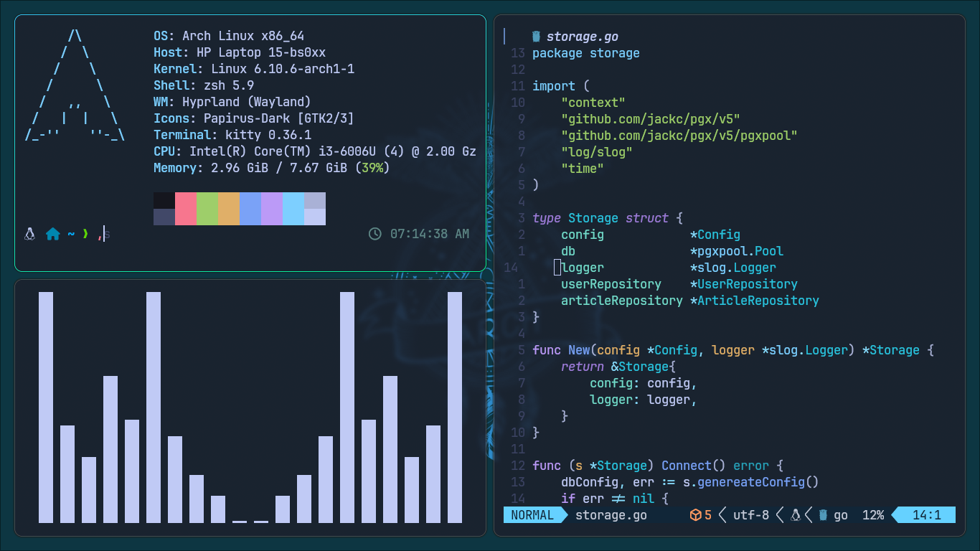This screenshot has width=980, height=551.
Task: Click the 14:1 cursor position indicator
Action: (928, 515)
